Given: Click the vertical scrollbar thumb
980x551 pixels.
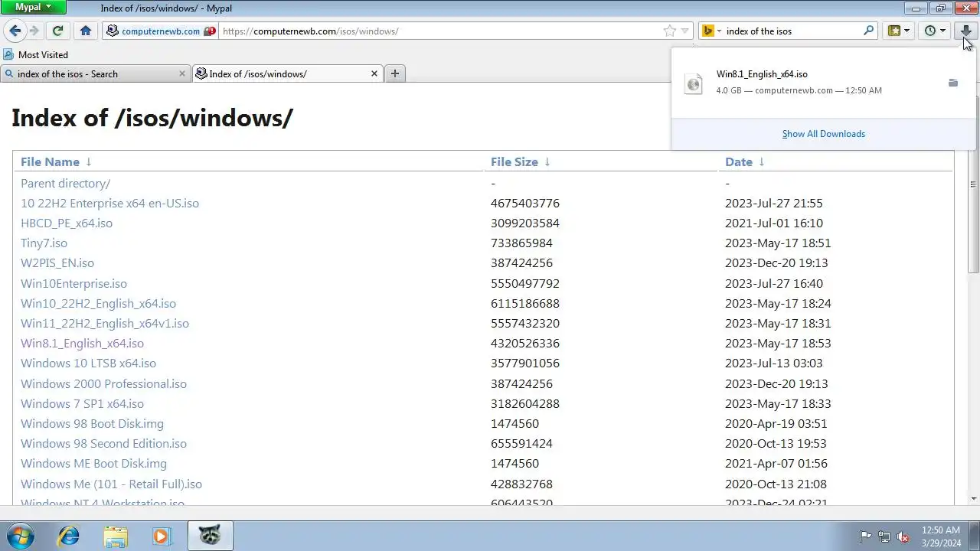Looking at the screenshot, I should click(974, 184).
